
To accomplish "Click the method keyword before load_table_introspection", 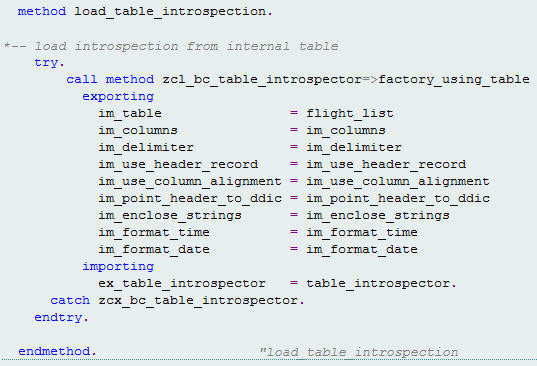I will coord(42,11).
